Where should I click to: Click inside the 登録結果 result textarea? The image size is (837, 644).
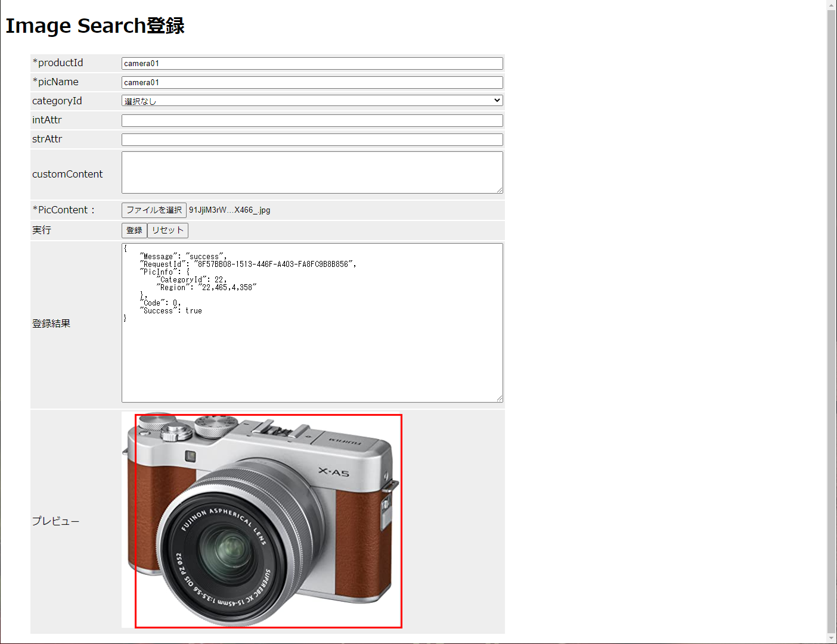pos(312,323)
